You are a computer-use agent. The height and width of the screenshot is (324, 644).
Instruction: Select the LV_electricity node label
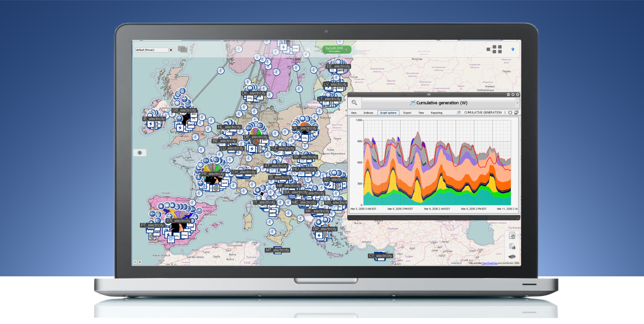pyautogui.click(x=335, y=85)
